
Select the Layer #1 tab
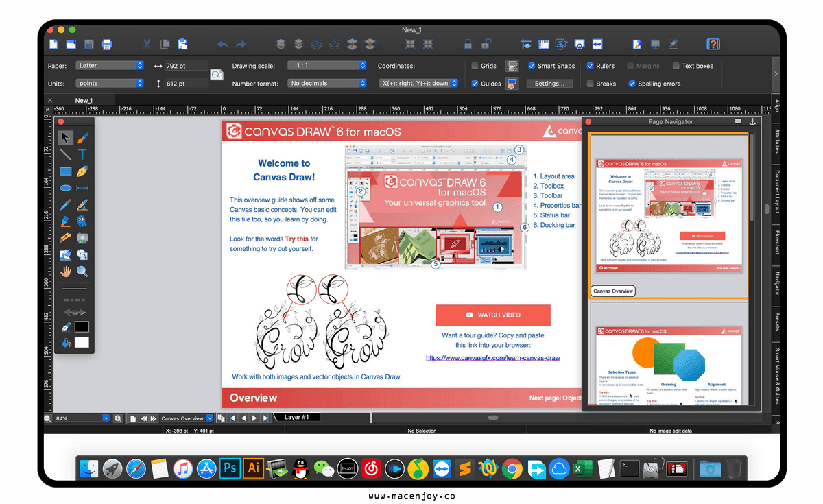coord(297,417)
